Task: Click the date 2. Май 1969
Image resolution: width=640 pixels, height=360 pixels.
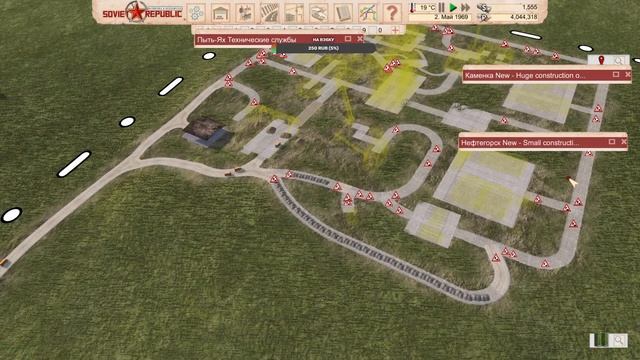Action: point(451,17)
